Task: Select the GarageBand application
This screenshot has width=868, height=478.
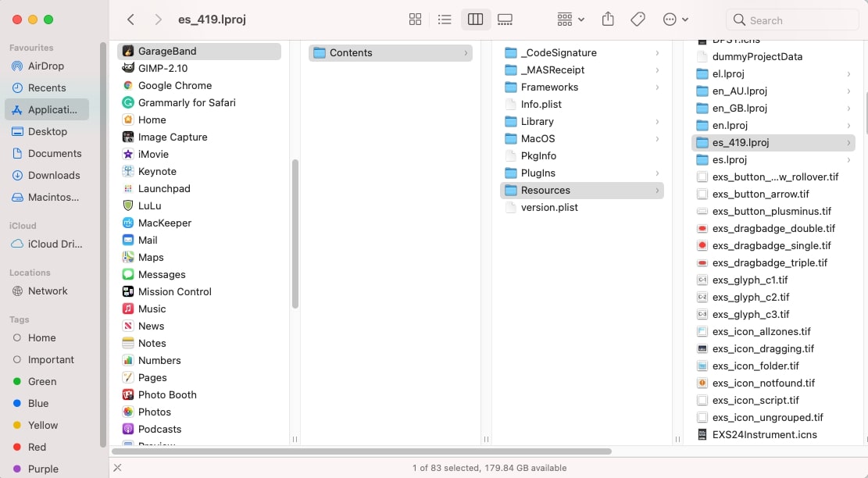Action: coord(199,51)
